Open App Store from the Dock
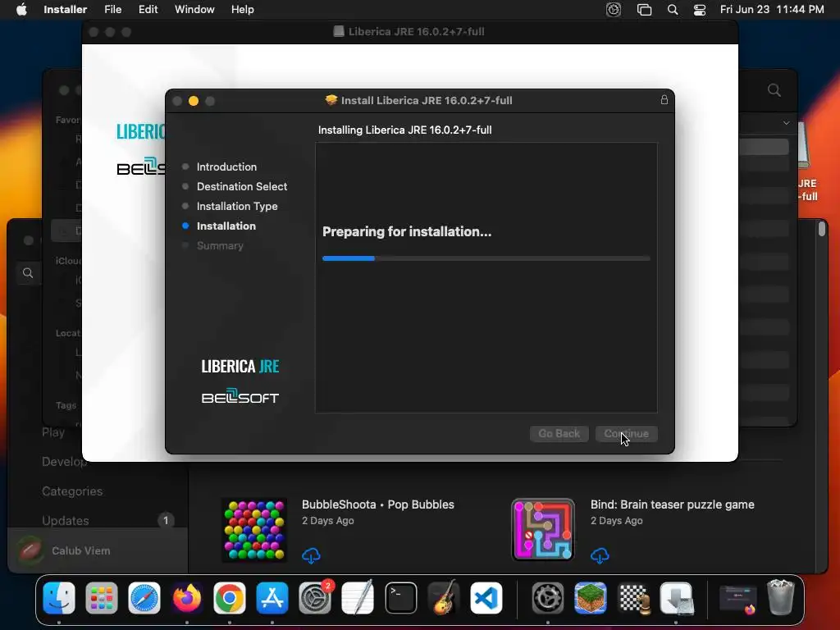840x630 pixels. tap(272, 598)
